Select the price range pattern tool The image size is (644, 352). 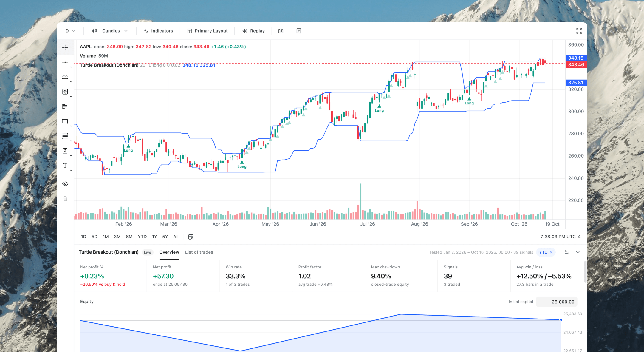click(x=65, y=77)
